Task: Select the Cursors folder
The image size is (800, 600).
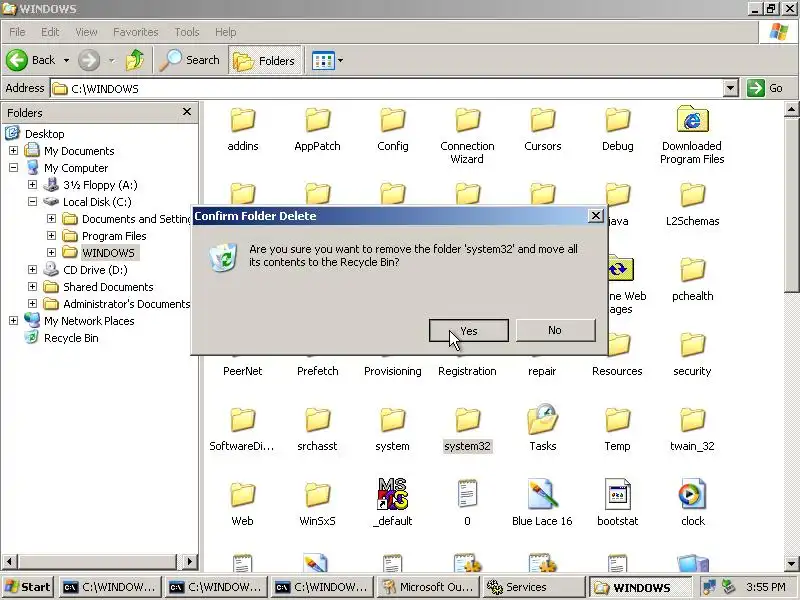Action: (x=543, y=130)
